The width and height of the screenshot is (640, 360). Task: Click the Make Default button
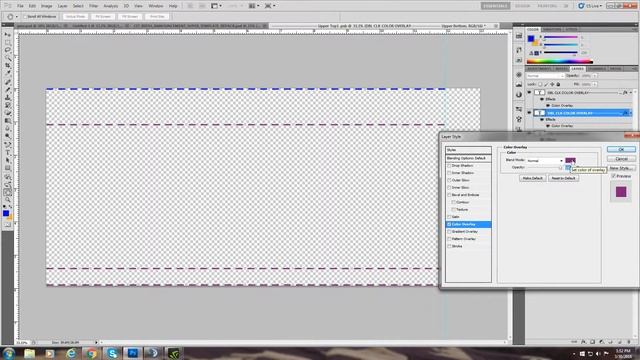pyautogui.click(x=533, y=178)
